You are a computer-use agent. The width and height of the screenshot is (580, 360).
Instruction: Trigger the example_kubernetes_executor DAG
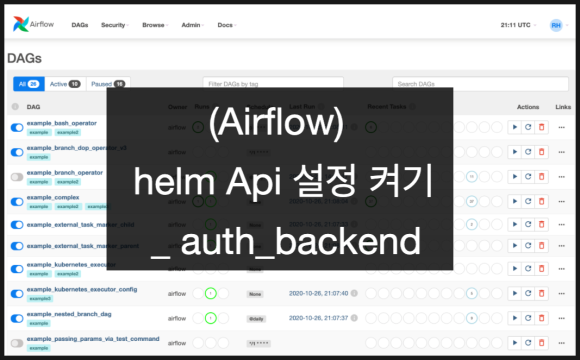point(515,269)
